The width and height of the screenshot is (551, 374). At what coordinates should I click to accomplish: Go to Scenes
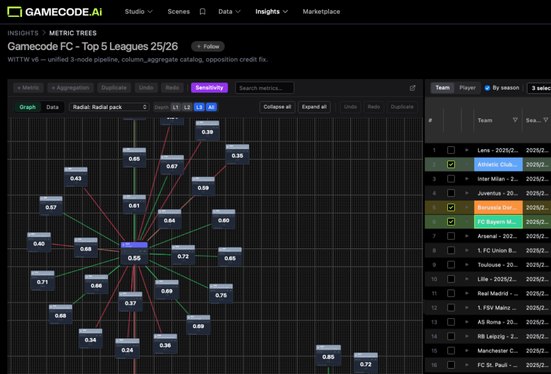click(x=179, y=12)
